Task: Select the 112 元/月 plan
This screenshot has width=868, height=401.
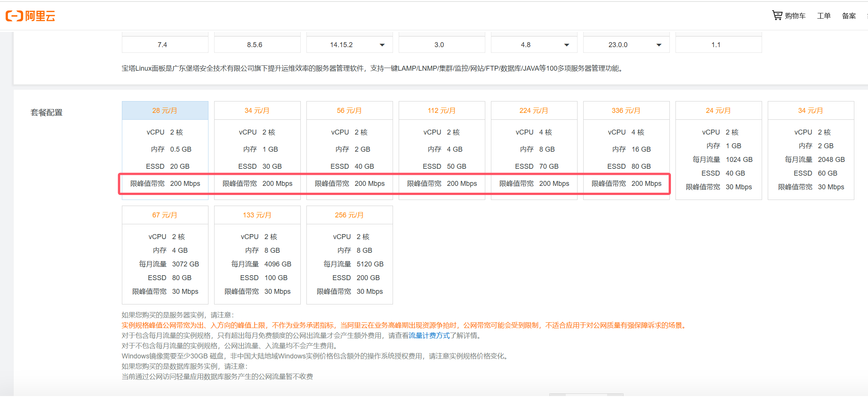Action: 442,150
